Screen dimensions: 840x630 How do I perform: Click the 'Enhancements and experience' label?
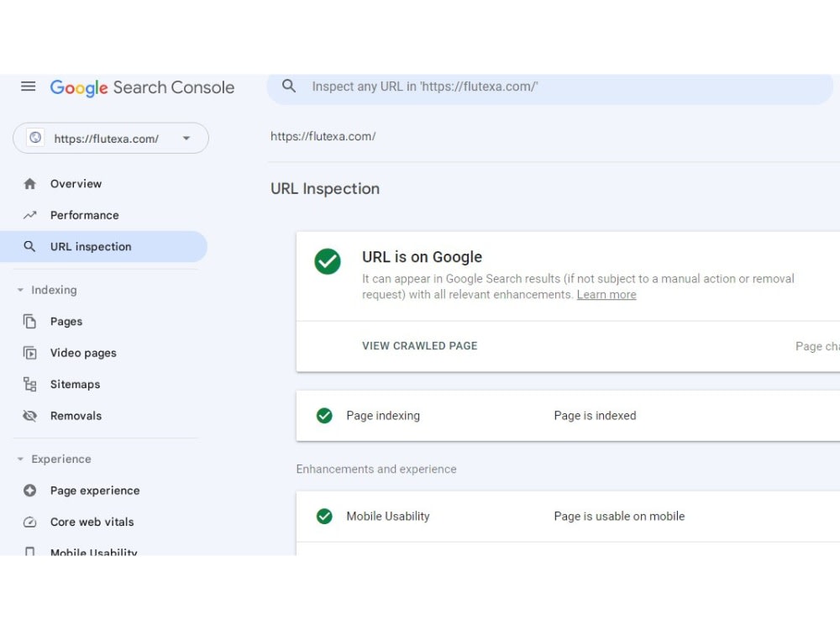tap(376, 470)
